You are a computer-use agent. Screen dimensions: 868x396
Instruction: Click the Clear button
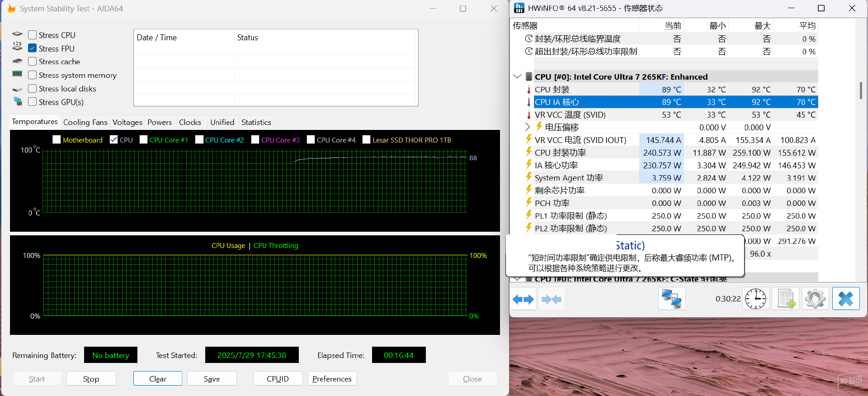[158, 378]
